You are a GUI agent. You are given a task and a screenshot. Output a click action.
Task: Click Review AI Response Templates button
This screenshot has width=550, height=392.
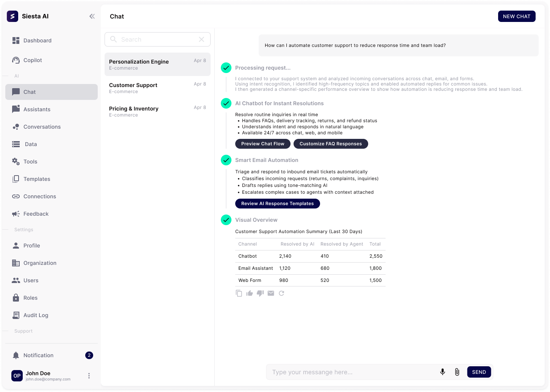point(277,204)
